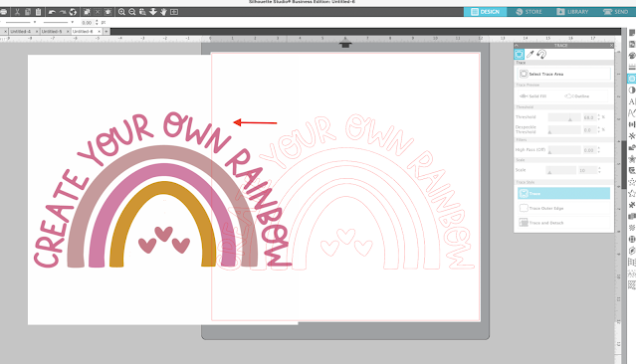Collapse the Trace panel with its chevron

(517, 46)
